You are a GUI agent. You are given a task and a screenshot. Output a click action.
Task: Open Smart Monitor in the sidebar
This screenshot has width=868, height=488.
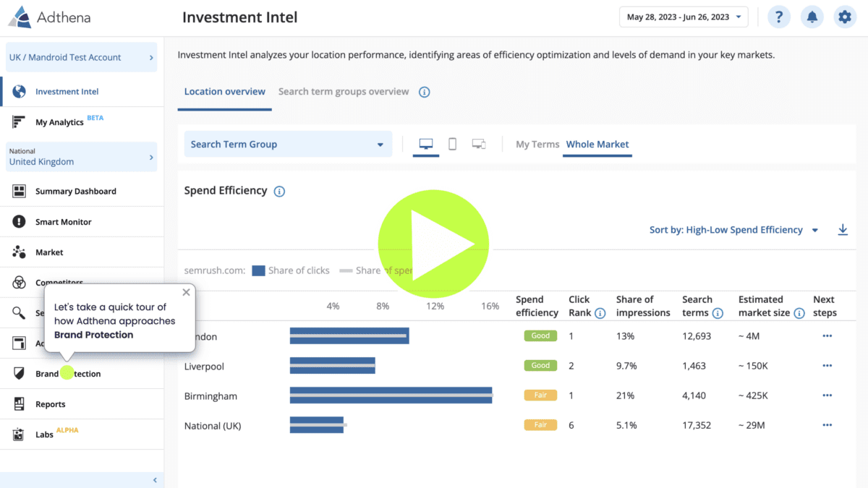64,222
